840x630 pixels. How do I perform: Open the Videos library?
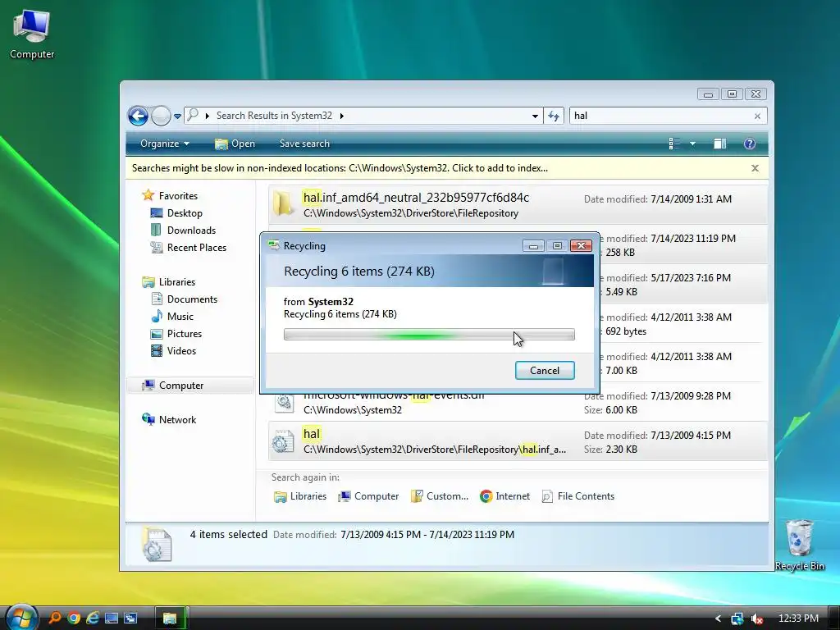[x=174, y=351]
